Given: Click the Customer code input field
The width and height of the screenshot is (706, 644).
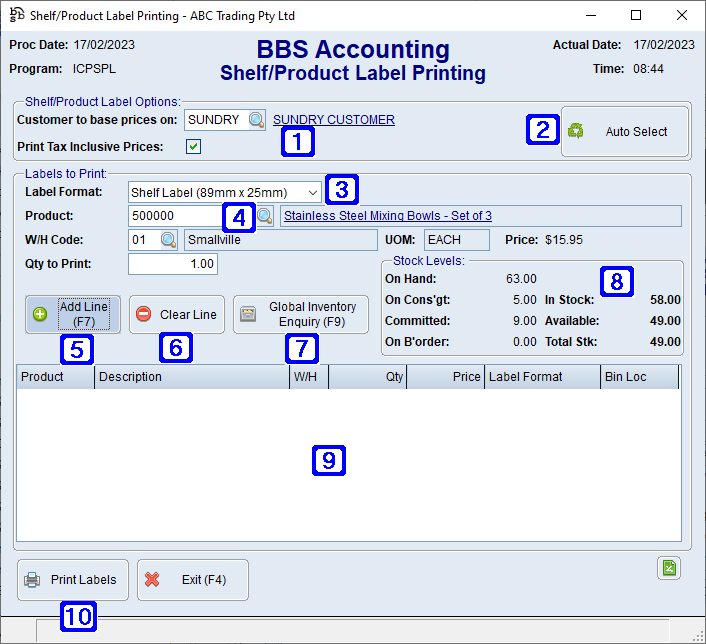Looking at the screenshot, I should 214,120.
